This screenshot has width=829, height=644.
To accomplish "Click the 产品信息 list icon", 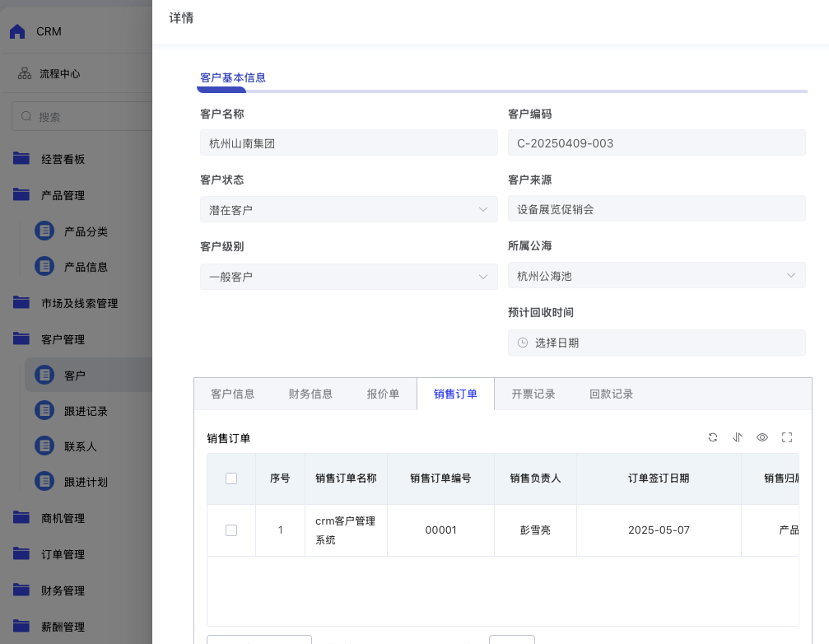I will (44, 267).
